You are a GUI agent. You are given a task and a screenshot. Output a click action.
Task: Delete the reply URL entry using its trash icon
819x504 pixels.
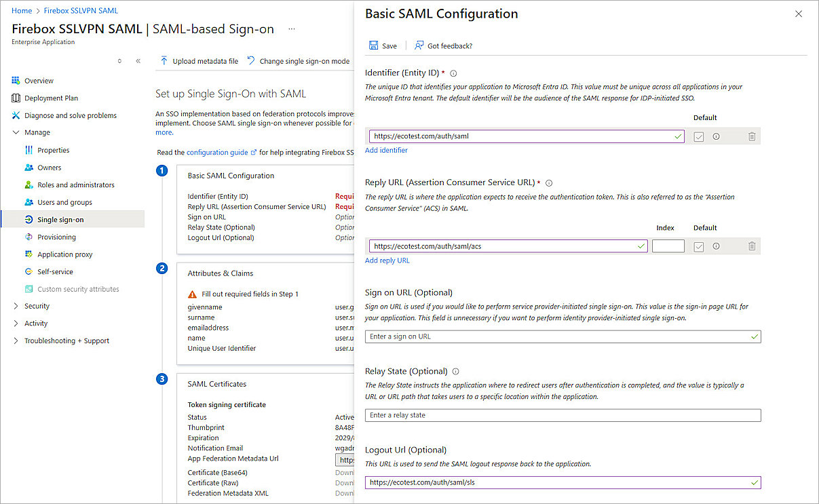(752, 246)
